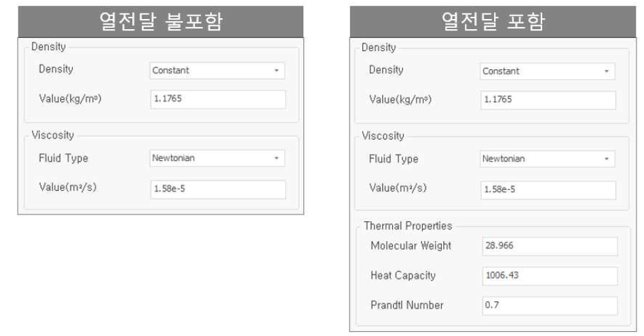Click Fluid Type label in 열전달 포함 panel
Image resolution: width=644 pixels, height=336 pixels.
(x=394, y=159)
